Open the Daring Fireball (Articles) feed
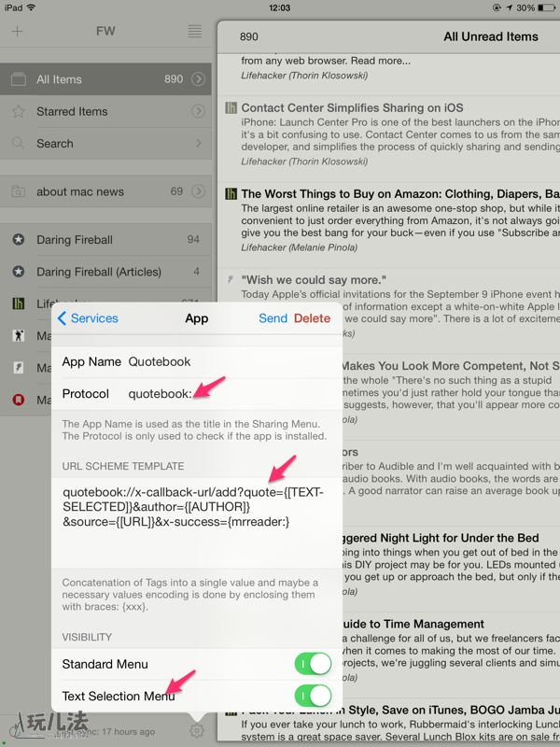 click(x=105, y=272)
